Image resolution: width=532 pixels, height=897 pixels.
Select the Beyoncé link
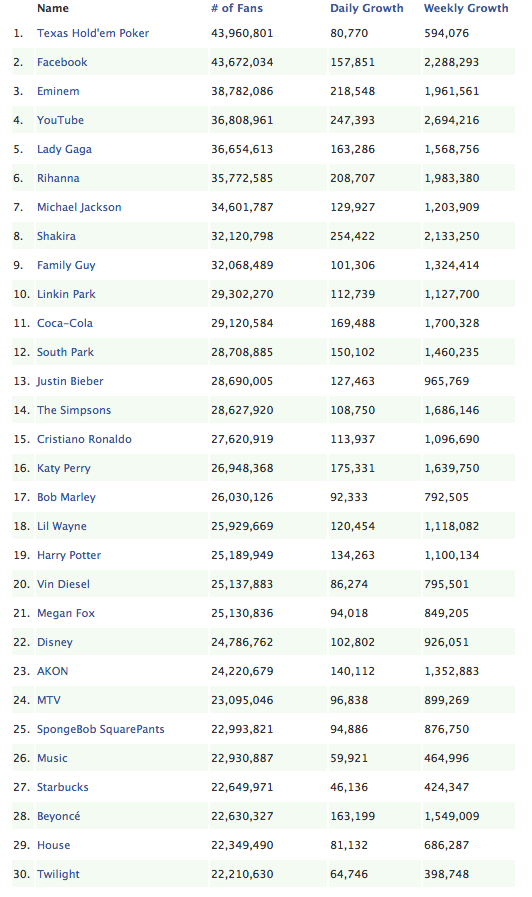58,816
